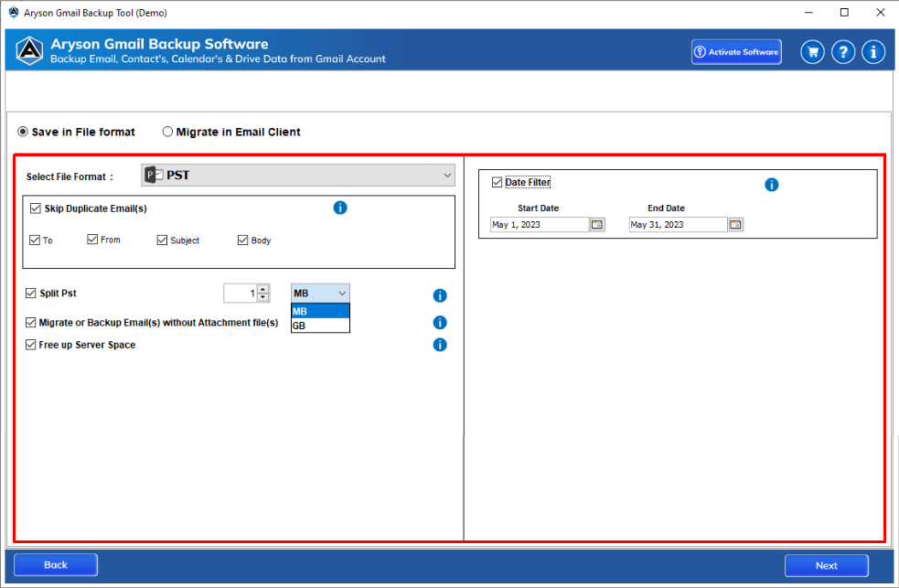Decrease the split size value
This screenshot has width=899, height=588.
[263, 297]
